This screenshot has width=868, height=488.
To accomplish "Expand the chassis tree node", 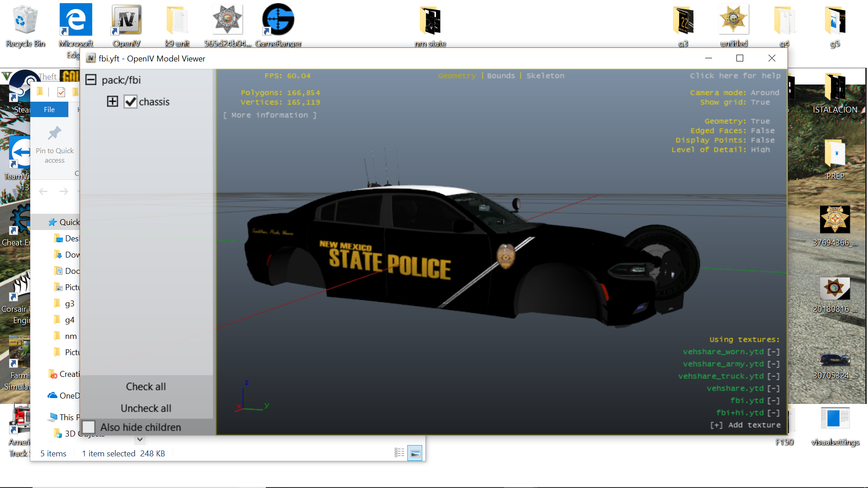I will (113, 101).
